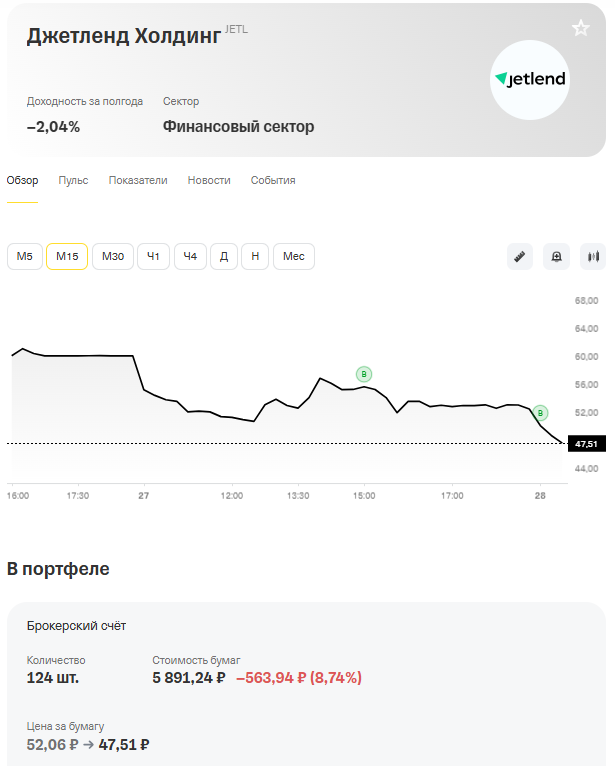Click the current price label 47,51

pos(587,444)
